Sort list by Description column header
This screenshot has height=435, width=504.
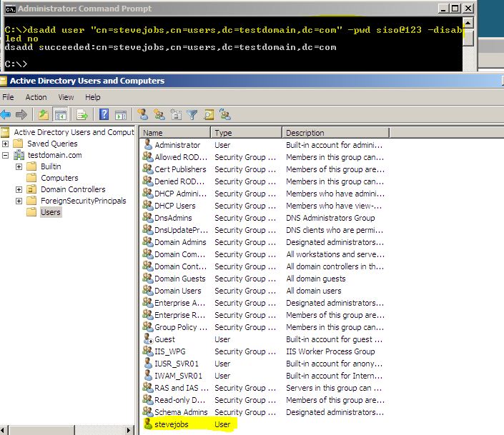tap(335, 133)
